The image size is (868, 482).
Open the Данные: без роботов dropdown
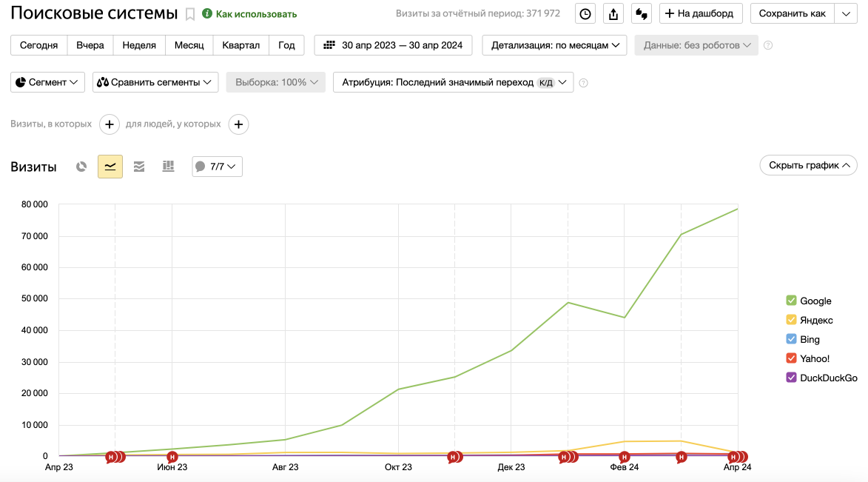tap(696, 45)
